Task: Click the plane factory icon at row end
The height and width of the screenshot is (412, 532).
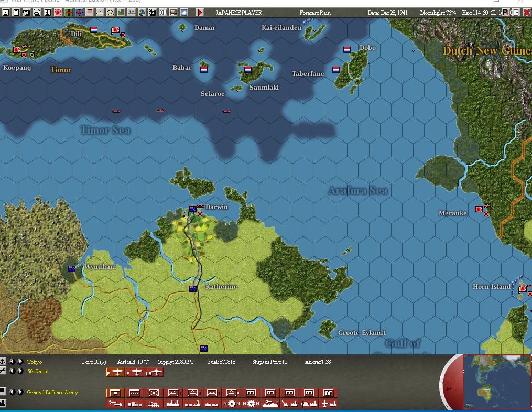Action: [329, 404]
